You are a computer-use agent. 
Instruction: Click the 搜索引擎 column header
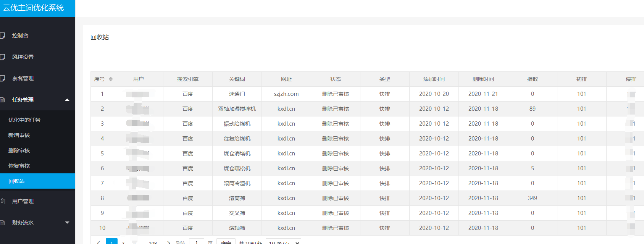click(188, 79)
